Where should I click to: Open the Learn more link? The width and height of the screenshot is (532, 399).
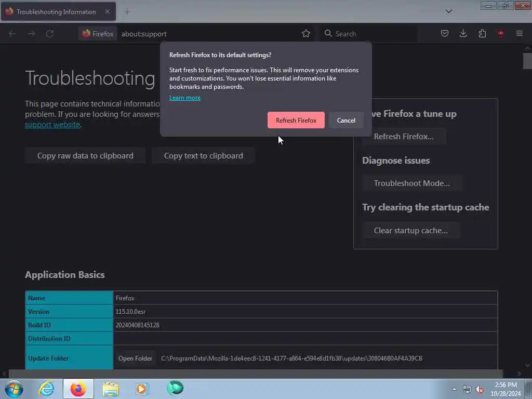coord(185,98)
